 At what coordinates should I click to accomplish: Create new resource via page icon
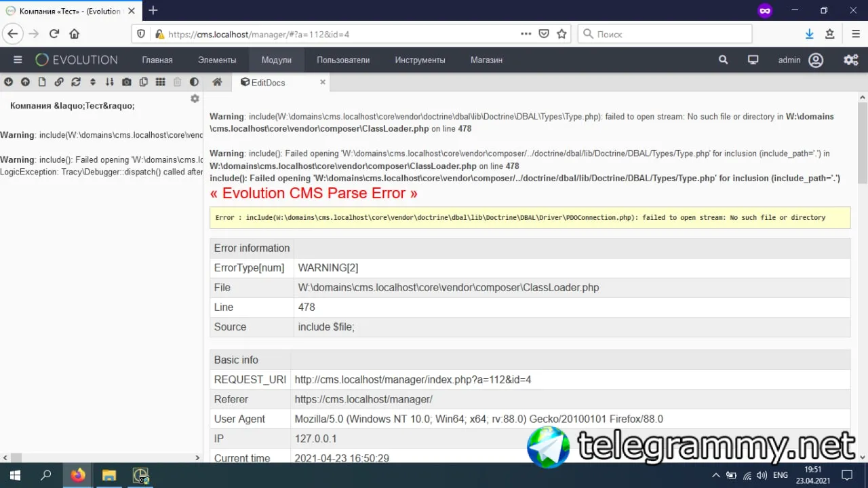click(42, 82)
